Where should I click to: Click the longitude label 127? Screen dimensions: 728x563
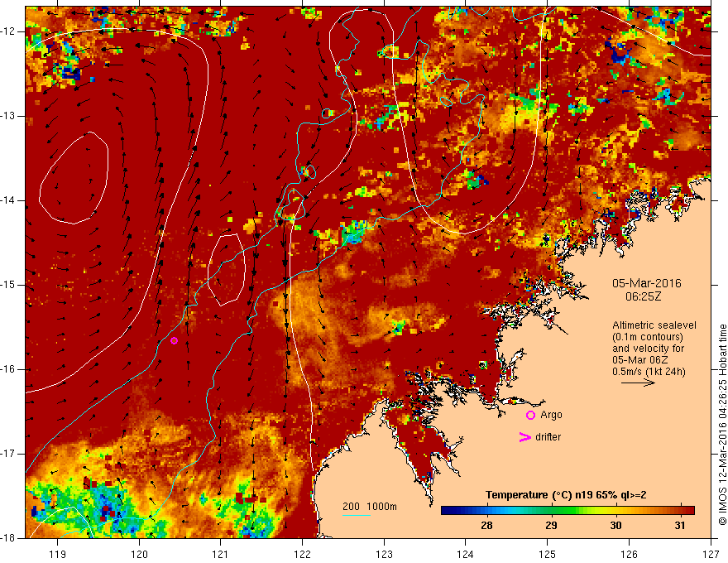pyautogui.click(x=711, y=554)
